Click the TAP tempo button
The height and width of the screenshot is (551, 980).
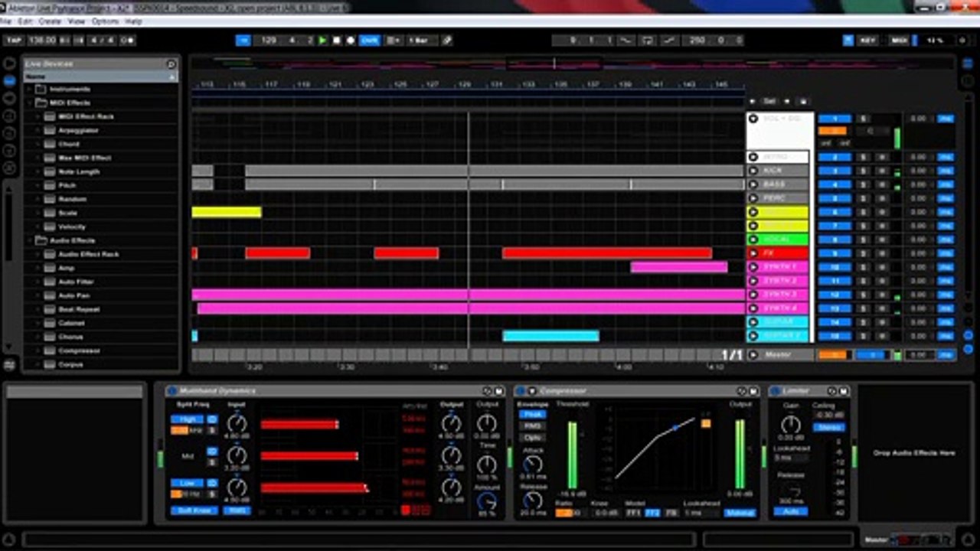(13, 41)
